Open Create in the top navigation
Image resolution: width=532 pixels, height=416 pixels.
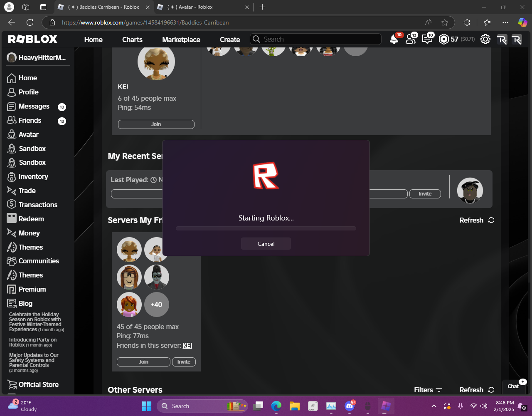(230, 40)
